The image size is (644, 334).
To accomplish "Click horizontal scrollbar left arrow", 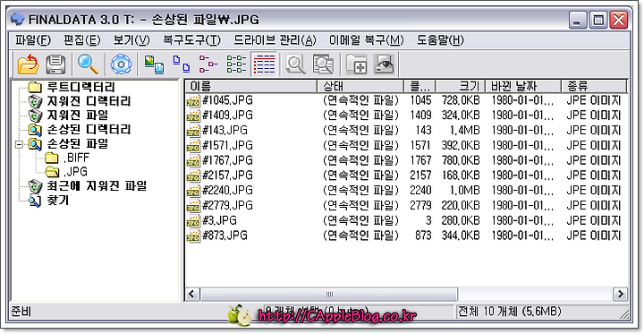I will [x=191, y=294].
